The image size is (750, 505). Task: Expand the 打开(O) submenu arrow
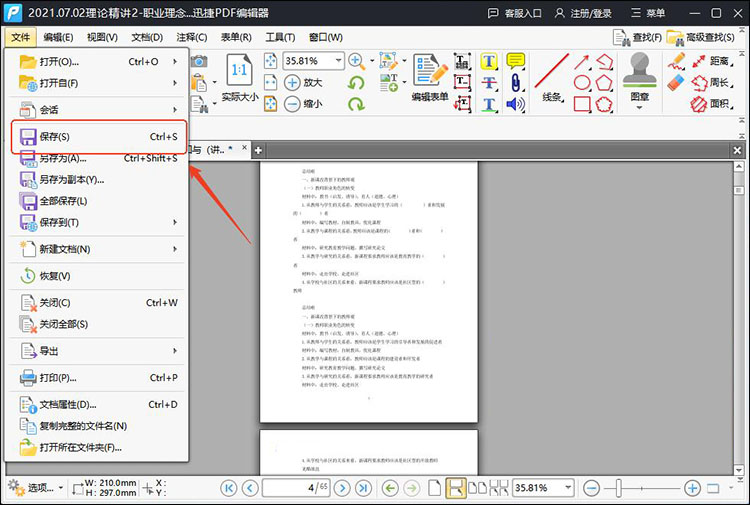point(175,61)
